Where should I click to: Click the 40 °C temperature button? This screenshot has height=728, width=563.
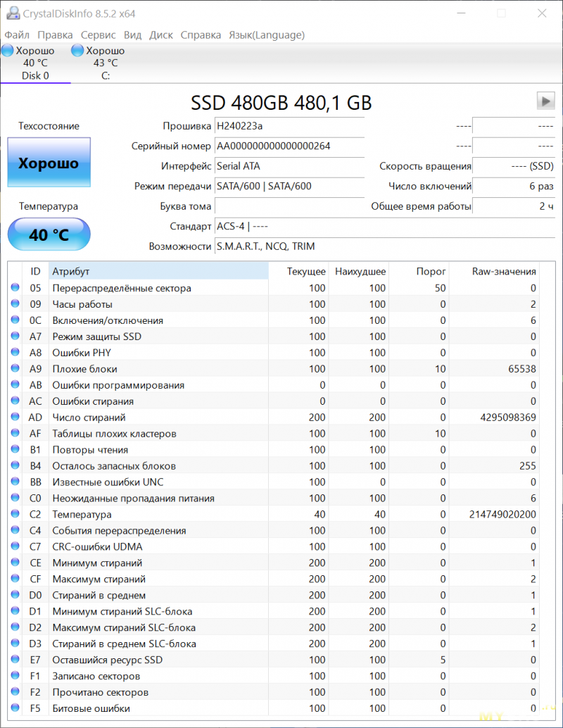click(x=49, y=234)
